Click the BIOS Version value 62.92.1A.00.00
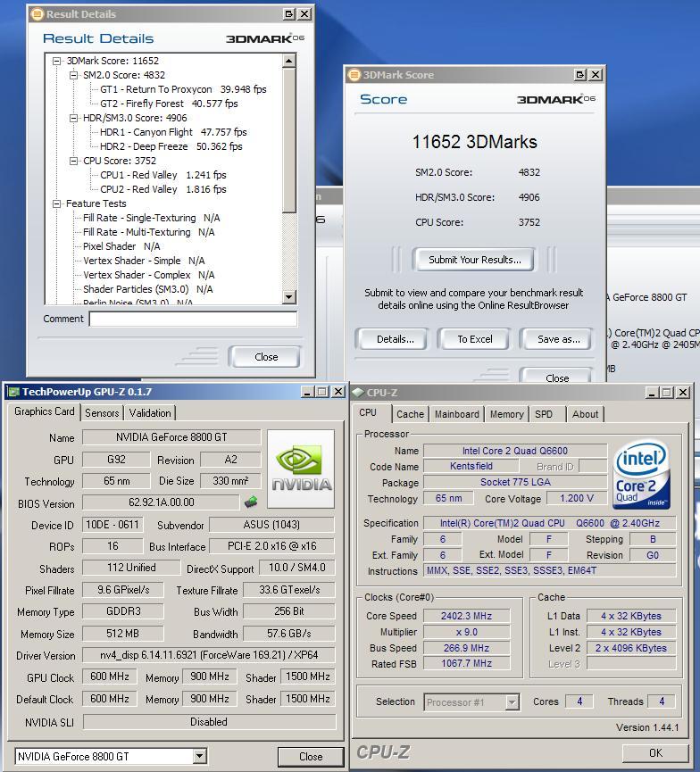Viewport: 700px width, 772px height. click(x=161, y=502)
